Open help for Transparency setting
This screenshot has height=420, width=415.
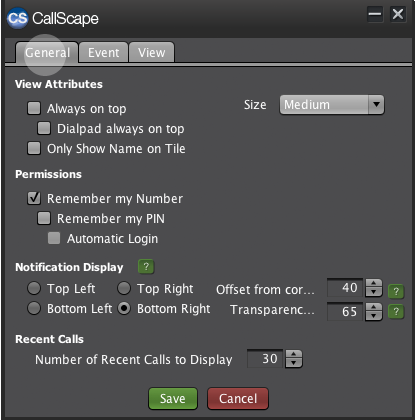click(396, 312)
